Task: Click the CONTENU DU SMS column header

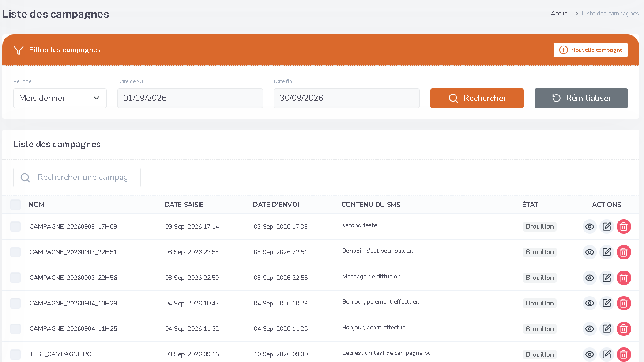Action: click(x=371, y=205)
